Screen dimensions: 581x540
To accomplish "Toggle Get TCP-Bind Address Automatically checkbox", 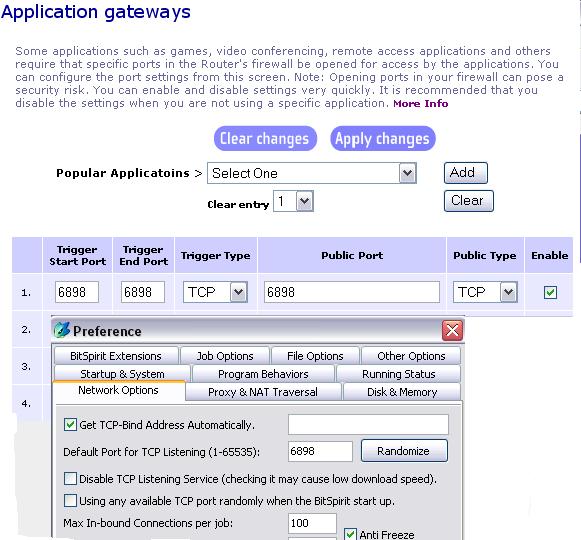I will pos(70,424).
